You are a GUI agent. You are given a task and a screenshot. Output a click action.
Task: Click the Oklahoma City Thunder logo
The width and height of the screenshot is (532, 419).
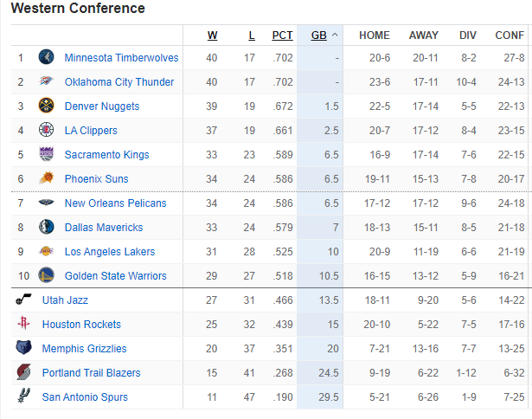(x=46, y=82)
